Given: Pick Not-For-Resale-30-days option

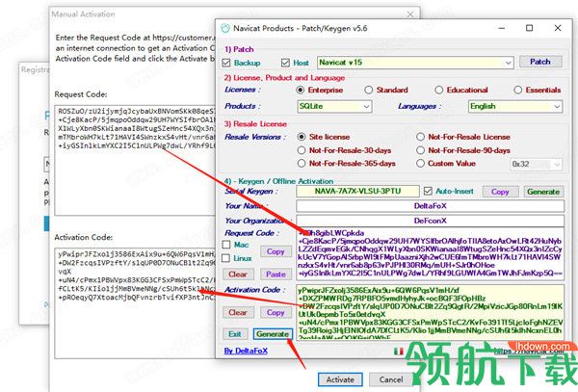Looking at the screenshot, I should [302, 150].
